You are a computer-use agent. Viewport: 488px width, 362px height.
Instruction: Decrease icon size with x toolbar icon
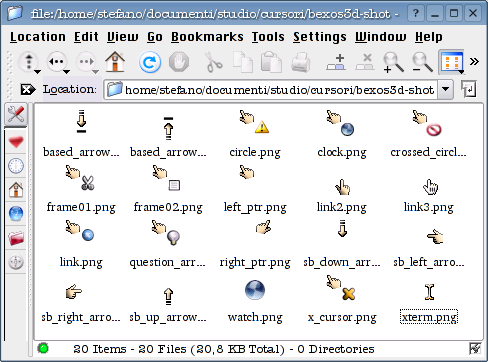pyautogui.click(x=364, y=62)
